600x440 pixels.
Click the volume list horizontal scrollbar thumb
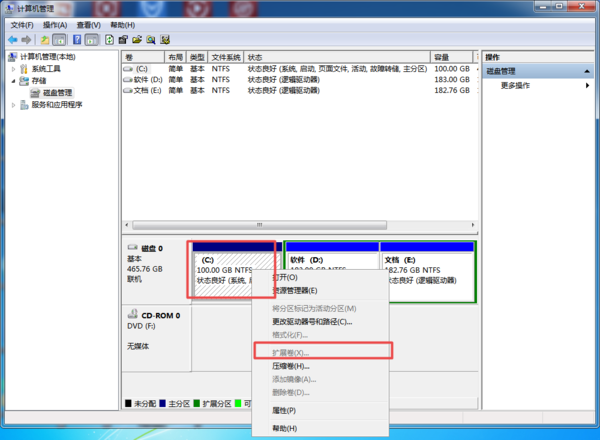pyautogui.click(x=259, y=225)
